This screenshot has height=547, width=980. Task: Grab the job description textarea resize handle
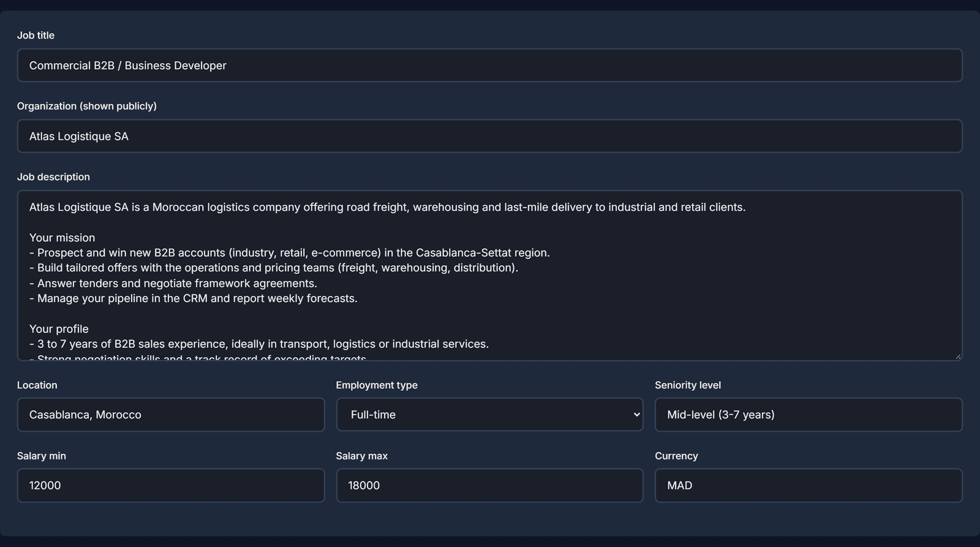tap(957, 356)
